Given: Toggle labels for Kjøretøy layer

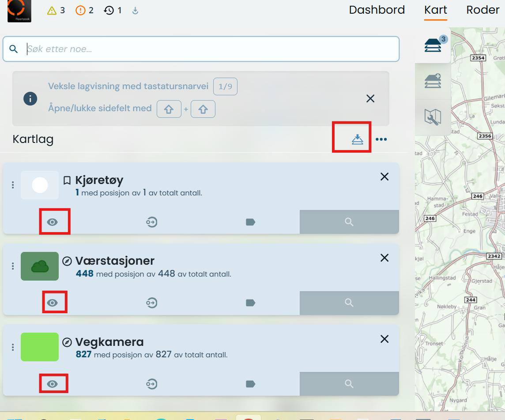Looking at the screenshot, I should click(x=251, y=222).
